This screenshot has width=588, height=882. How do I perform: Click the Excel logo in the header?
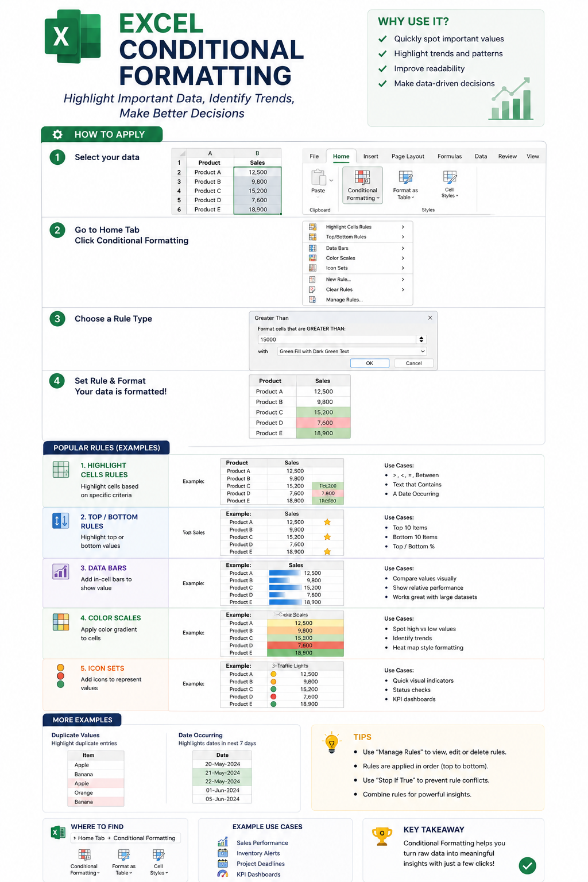(x=73, y=36)
